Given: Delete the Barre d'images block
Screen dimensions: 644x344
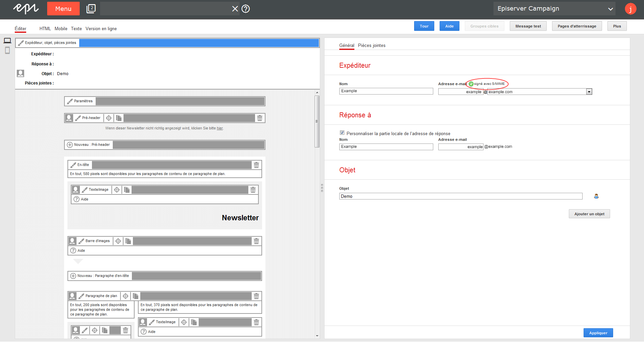Looking at the screenshot, I should coord(256,241).
